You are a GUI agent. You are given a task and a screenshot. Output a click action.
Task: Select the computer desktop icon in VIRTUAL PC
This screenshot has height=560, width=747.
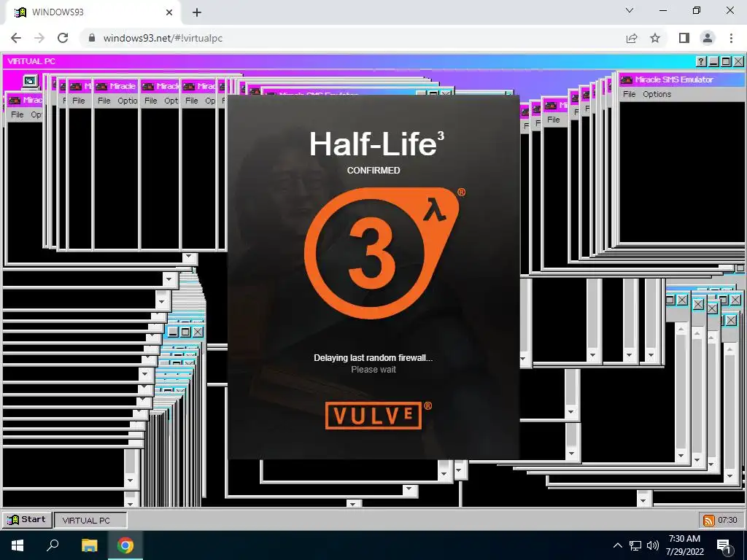(30, 82)
